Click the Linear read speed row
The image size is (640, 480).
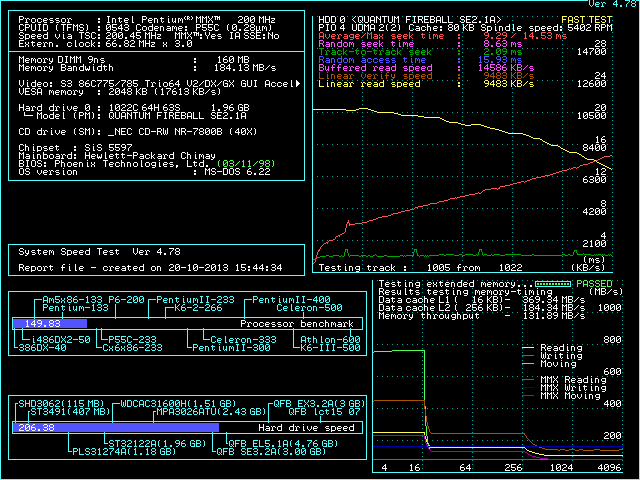click(x=426, y=84)
